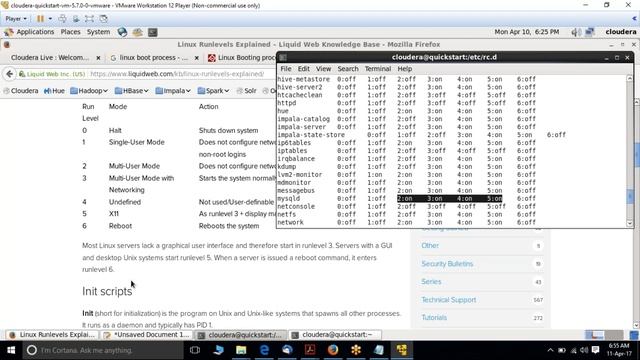Open Windows Task View
The image size is (640, 360).
[195, 350]
